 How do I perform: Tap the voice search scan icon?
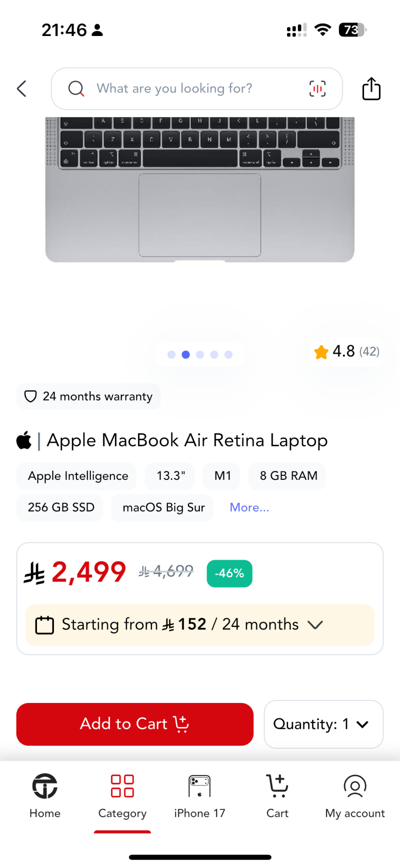pyautogui.click(x=317, y=89)
